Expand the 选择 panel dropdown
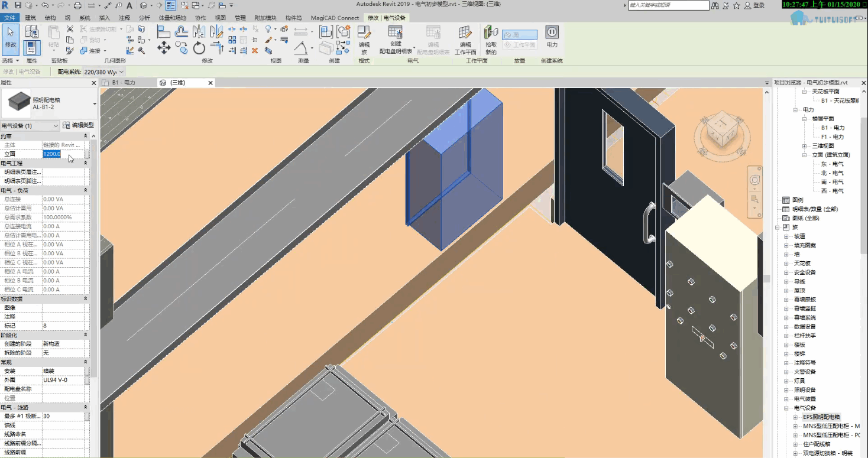 [11, 61]
